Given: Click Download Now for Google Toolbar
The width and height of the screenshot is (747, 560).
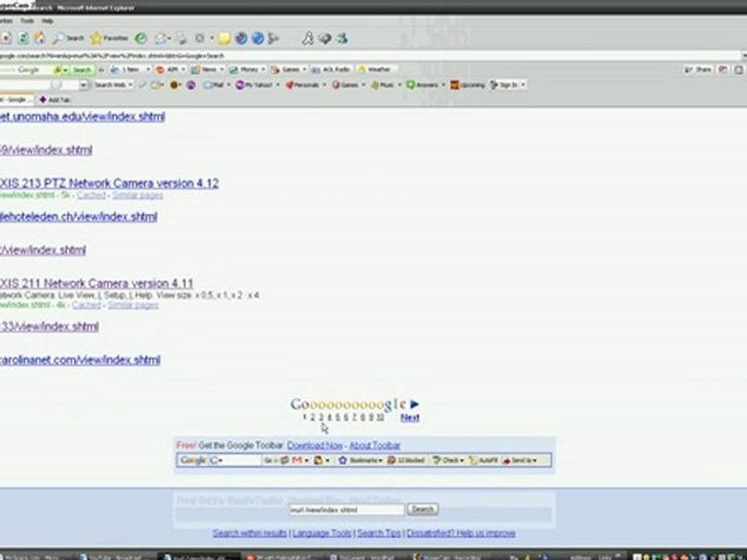Looking at the screenshot, I should pyautogui.click(x=314, y=446).
